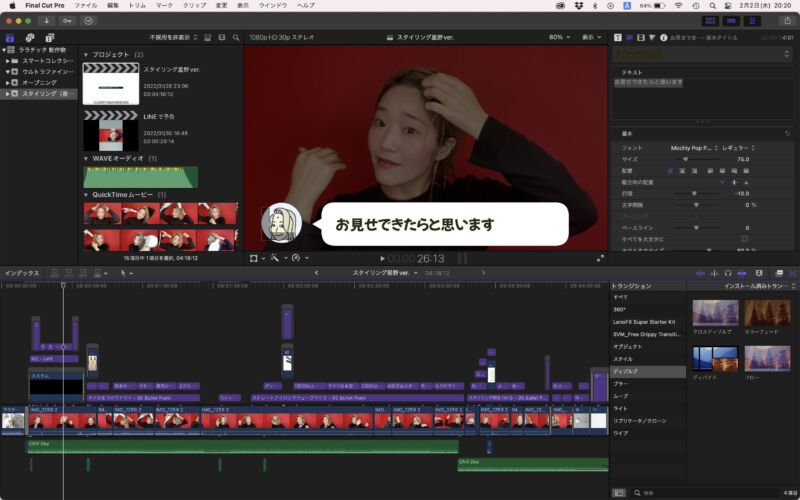Open the background tasks checkmark icon
Screen dimensions: 800x500
pyautogui.click(x=89, y=20)
